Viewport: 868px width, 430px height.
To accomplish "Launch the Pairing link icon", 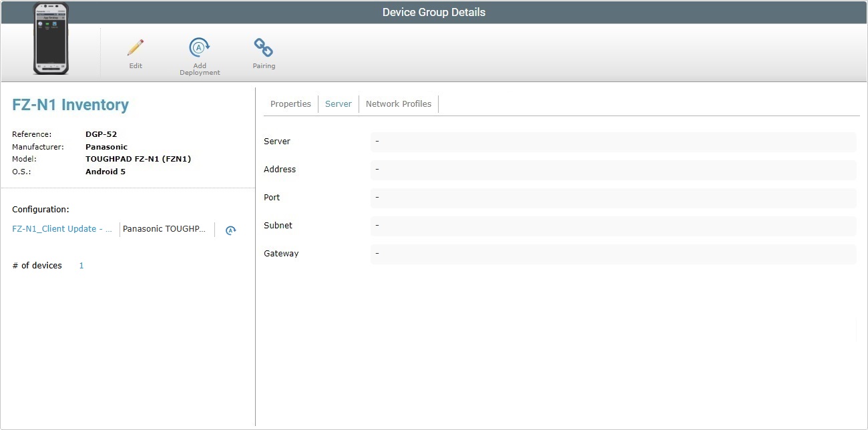I will point(263,47).
